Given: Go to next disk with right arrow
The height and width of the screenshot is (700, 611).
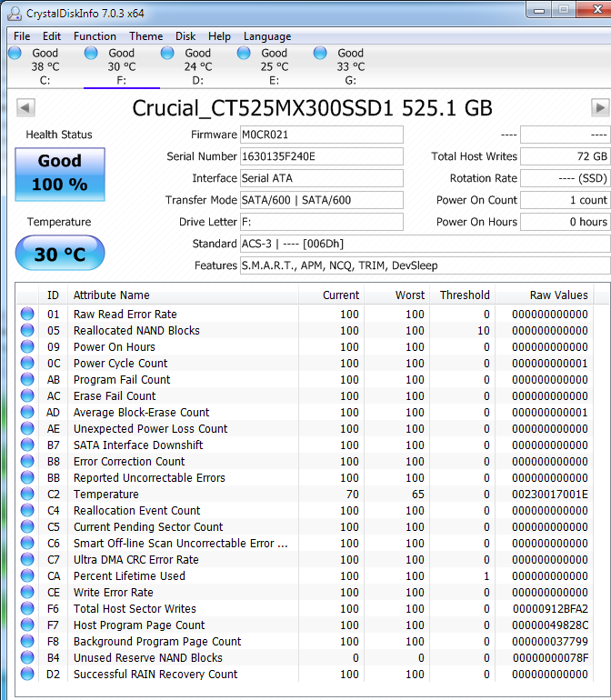Looking at the screenshot, I should pos(599,108).
